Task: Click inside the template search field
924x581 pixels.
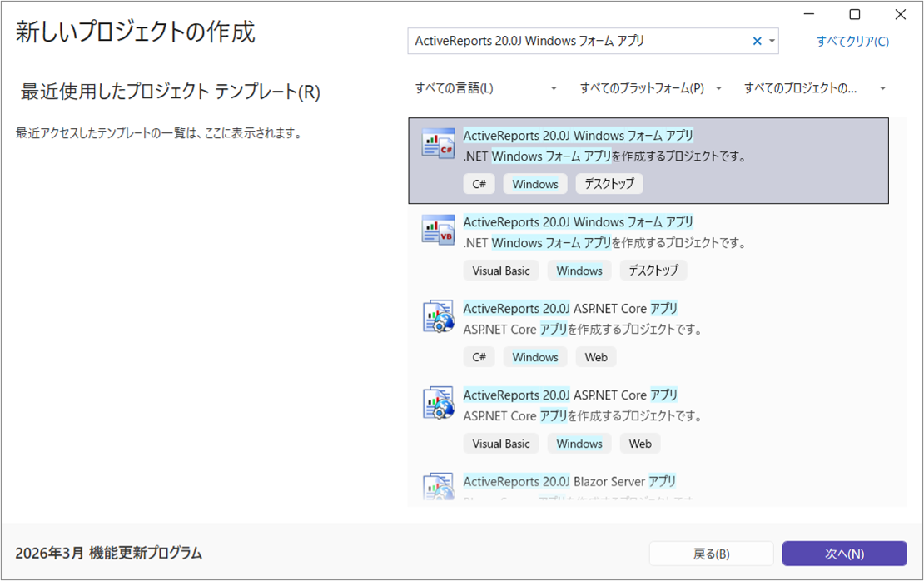Action: point(574,41)
